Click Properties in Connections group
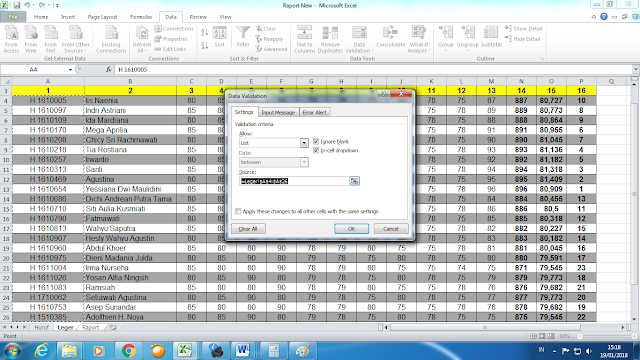The width and height of the screenshot is (640, 360). tap(171, 39)
